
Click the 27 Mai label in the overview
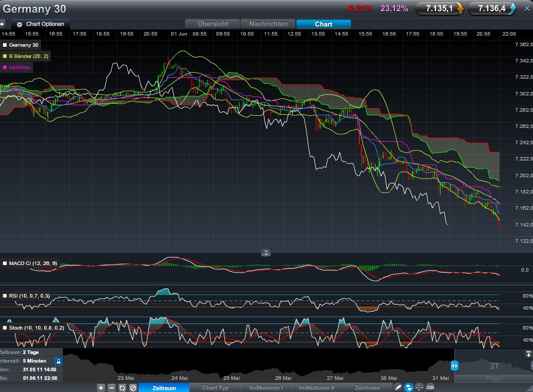coord(335,378)
